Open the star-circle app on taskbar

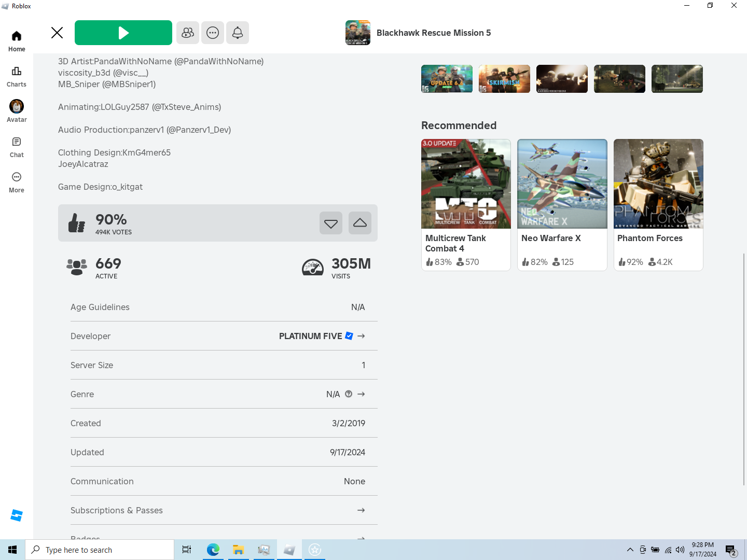click(x=315, y=550)
